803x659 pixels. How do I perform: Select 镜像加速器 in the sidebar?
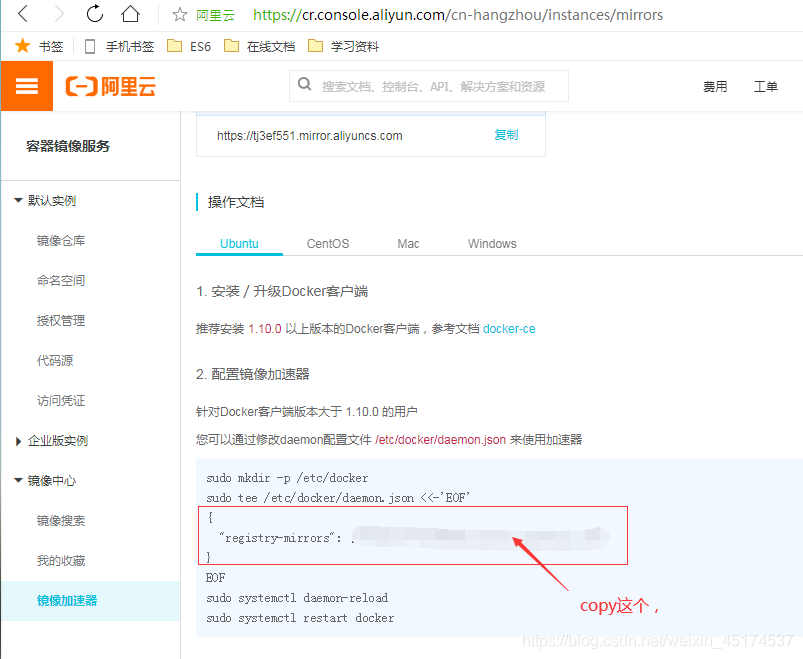point(91,601)
